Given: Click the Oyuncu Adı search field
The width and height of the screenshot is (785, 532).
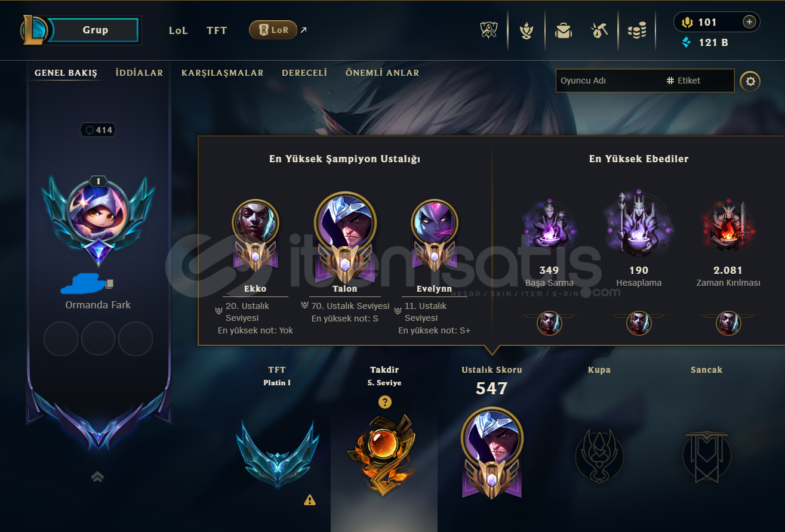Looking at the screenshot, I should (609, 81).
